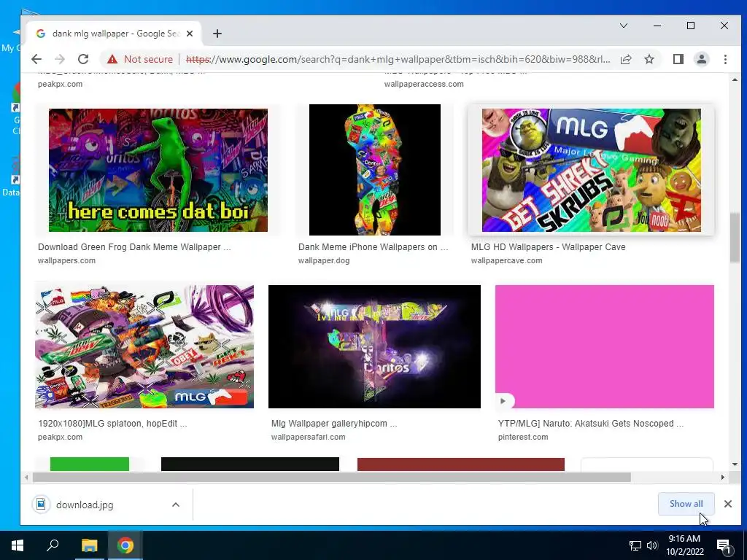This screenshot has height=560, width=747.
Task: Click pinterest.com source text
Action: point(523,437)
